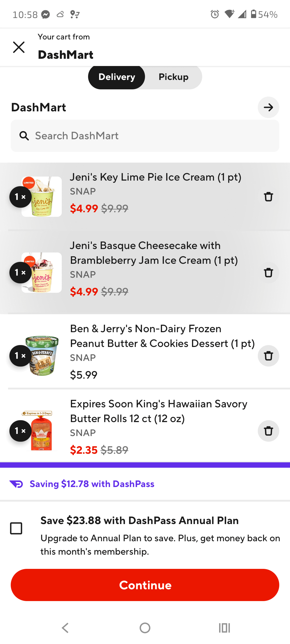290x644 pixels.
Task: Close the cart with the X icon
Action: click(19, 47)
